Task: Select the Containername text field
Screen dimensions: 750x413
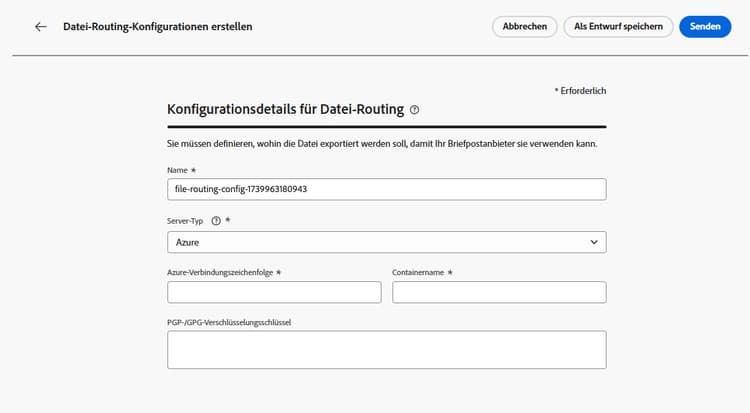Action: tap(499, 292)
